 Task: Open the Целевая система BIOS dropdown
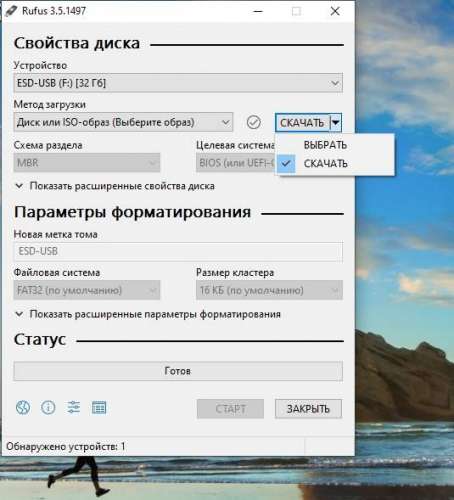pos(235,163)
